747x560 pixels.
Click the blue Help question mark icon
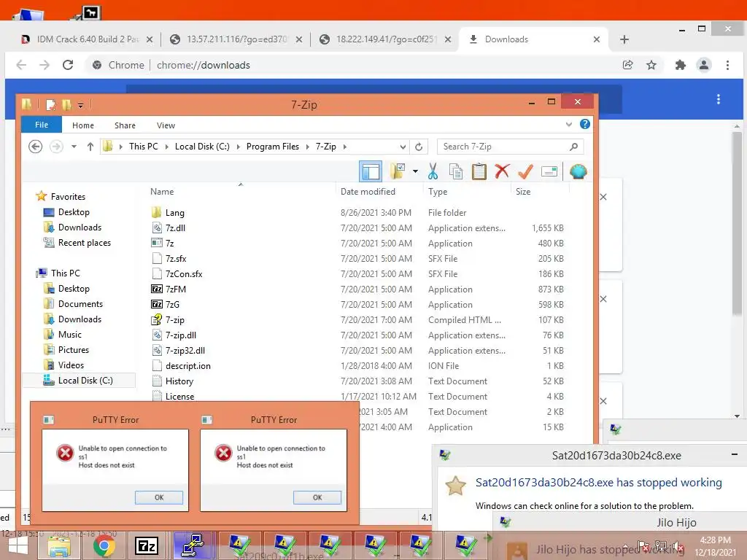[585, 124]
